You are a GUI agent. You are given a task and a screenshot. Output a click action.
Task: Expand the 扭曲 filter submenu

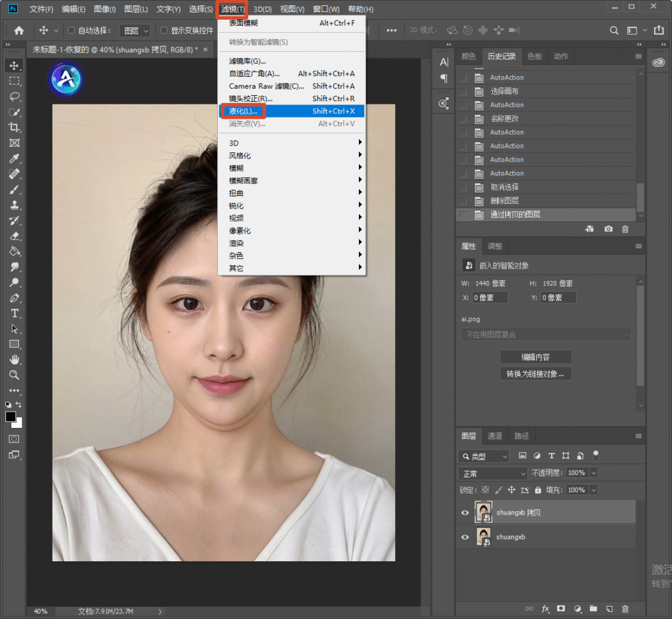coord(291,193)
